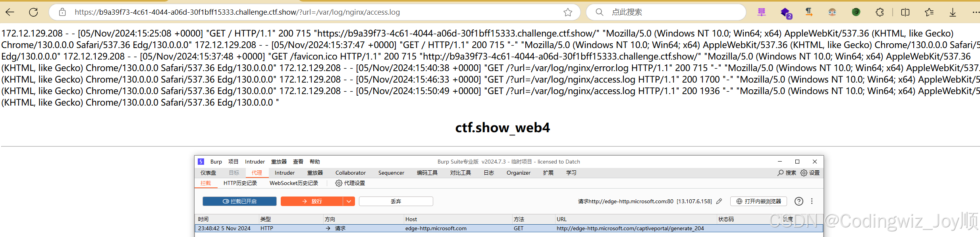This screenshot has height=237, width=980.
Task: Open the blue extension with badge 2
Action: (786, 13)
